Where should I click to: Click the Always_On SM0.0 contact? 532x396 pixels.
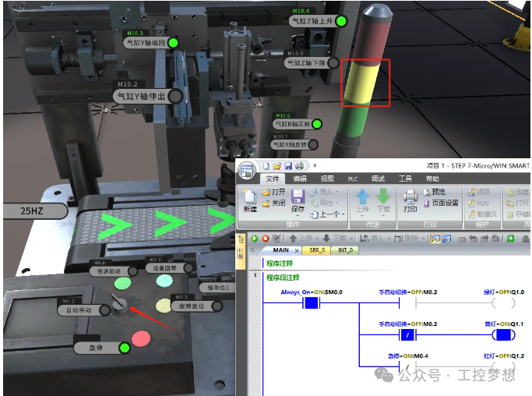click(311, 302)
